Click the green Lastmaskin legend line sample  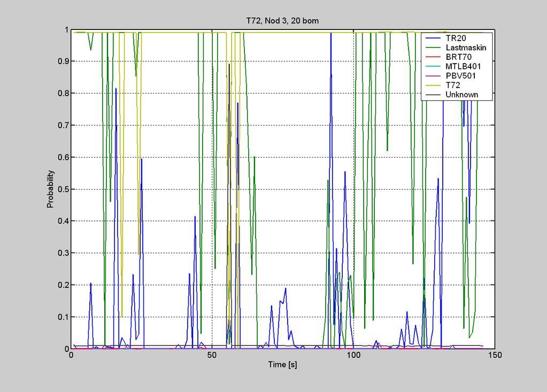tap(433, 48)
